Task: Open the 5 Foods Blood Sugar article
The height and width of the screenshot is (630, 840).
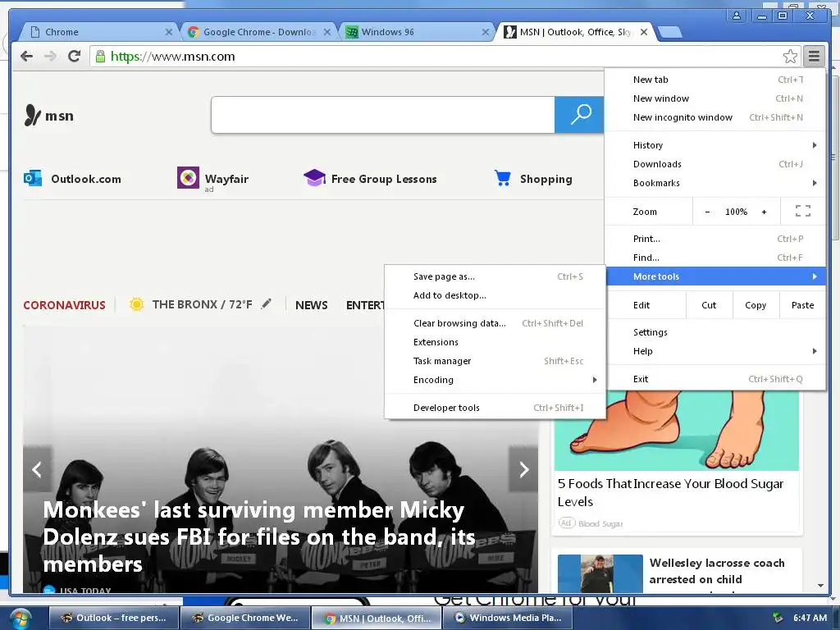Action: pos(670,492)
